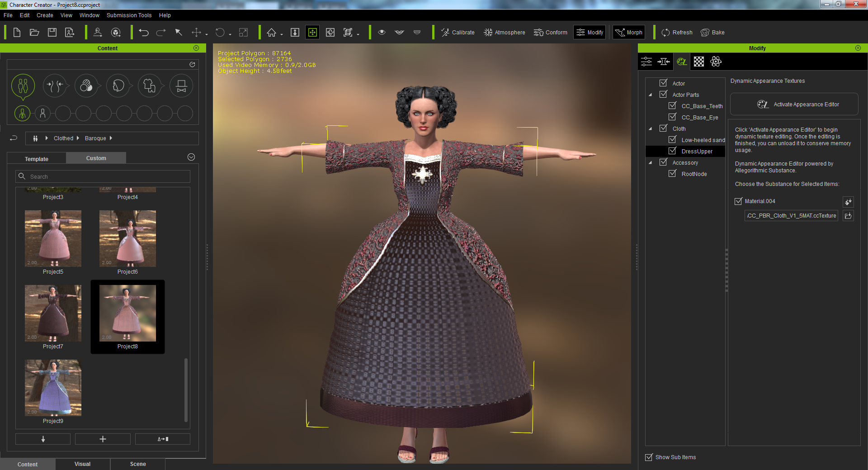
Task: Select the arrow pointer tool
Action: 179,33
